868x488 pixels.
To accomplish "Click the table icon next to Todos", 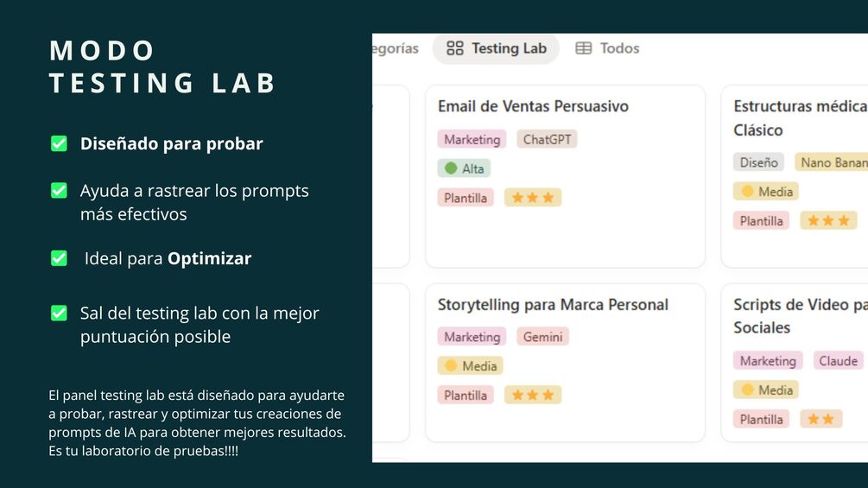I will click(x=584, y=48).
